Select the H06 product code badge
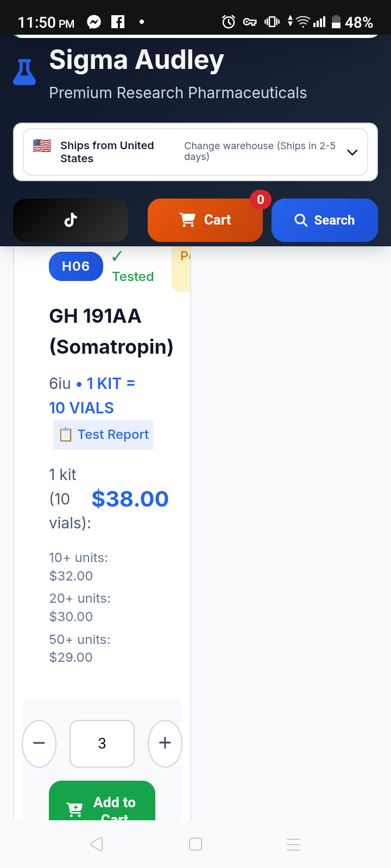391x868 pixels. [76, 266]
